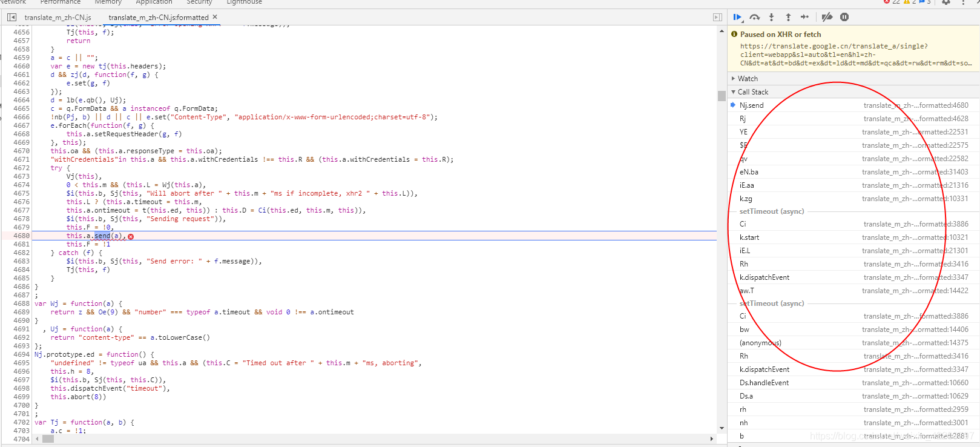This screenshot has width=980, height=447.
Task: Click code pane horizontal scrollbar thumb
Action: (48, 439)
